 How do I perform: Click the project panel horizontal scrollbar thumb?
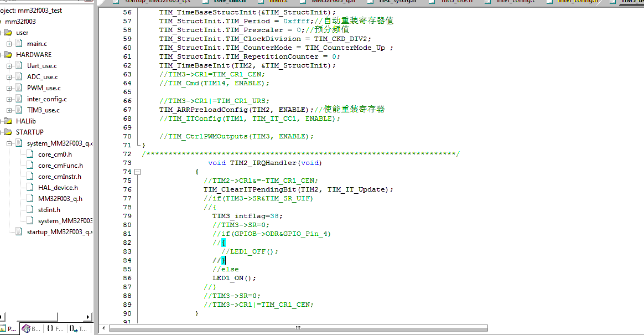(x=37, y=317)
